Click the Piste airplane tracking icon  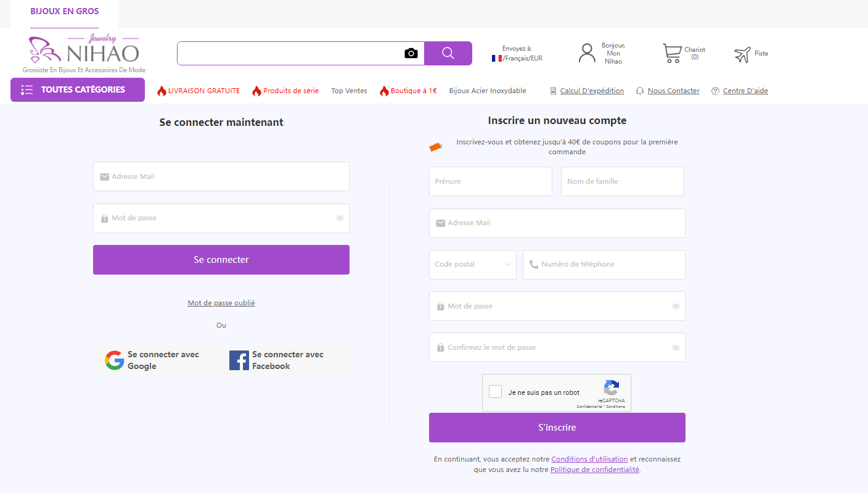tap(742, 54)
